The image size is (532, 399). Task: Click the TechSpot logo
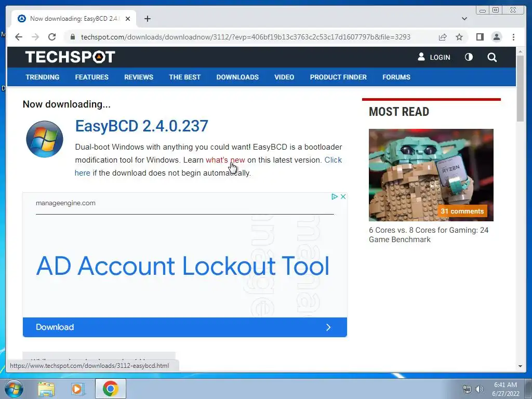point(70,57)
